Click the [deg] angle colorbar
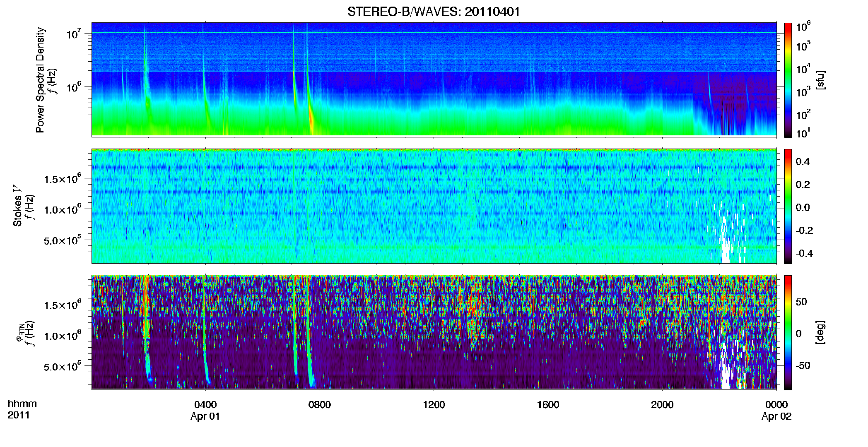868x447 pixels. coord(788,332)
